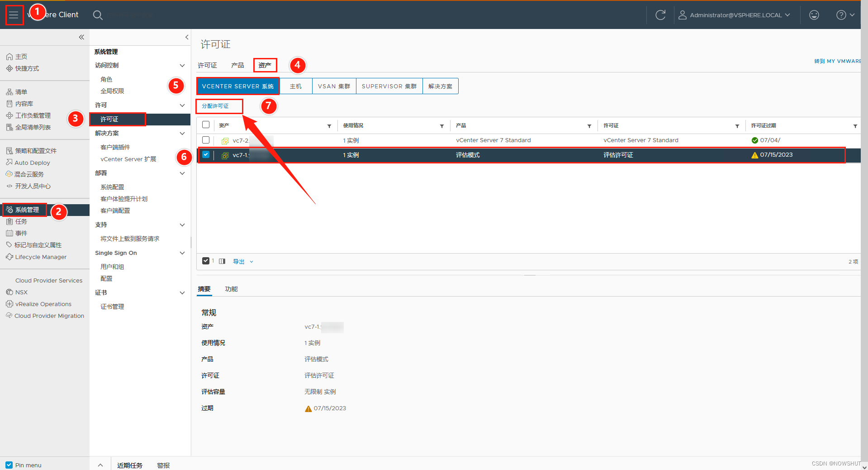Open 任务 tasks

click(x=17, y=221)
